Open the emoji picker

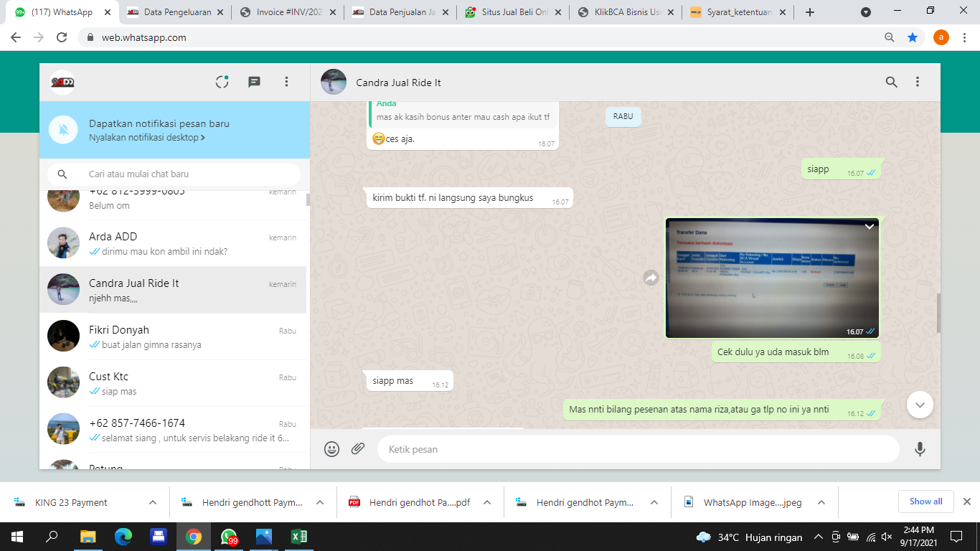[x=331, y=449]
